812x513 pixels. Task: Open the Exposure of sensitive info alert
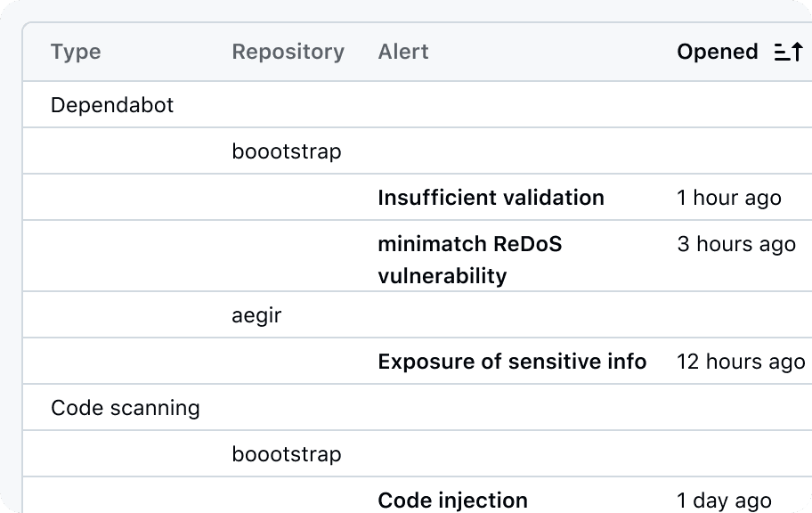tap(512, 362)
